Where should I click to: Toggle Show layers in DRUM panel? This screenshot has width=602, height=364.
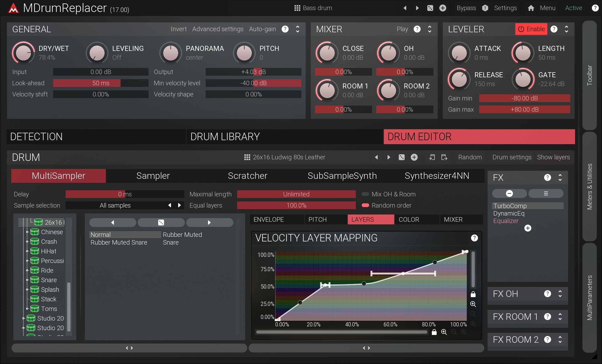tap(553, 157)
